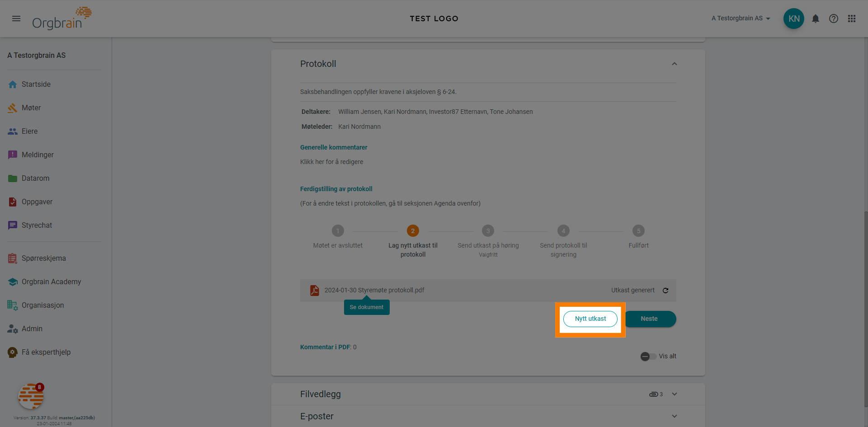Click Klikk her for å redigere
868x427 pixels.
tap(332, 162)
